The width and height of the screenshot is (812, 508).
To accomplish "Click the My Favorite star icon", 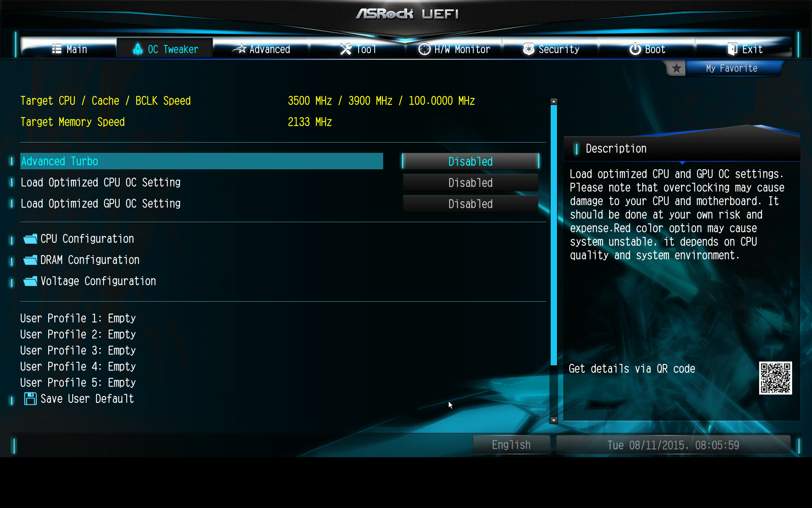I will point(677,69).
